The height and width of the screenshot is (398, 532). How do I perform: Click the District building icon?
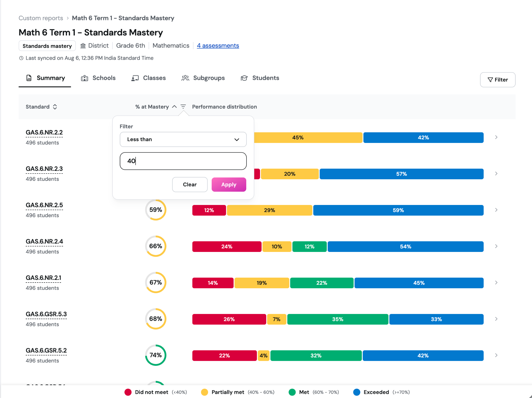point(83,46)
